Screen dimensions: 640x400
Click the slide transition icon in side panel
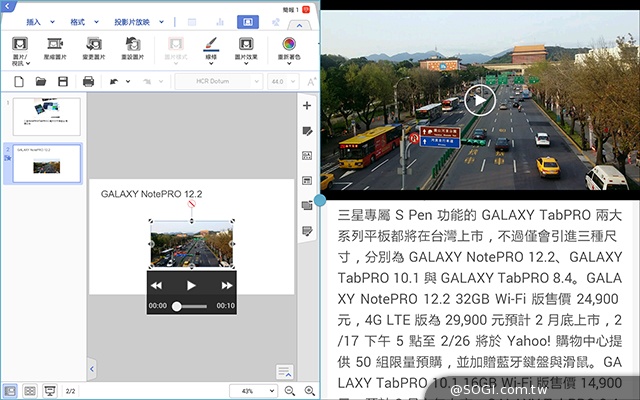tap(307, 205)
